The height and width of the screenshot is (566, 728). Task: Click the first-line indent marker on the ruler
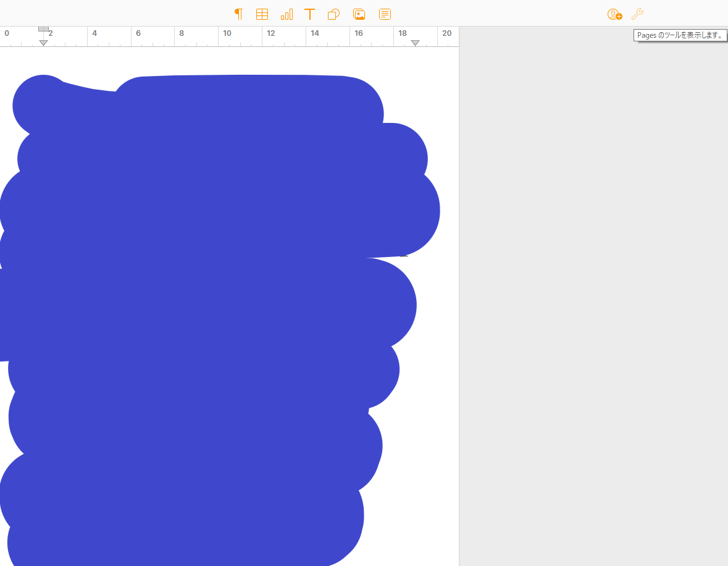[43, 28]
